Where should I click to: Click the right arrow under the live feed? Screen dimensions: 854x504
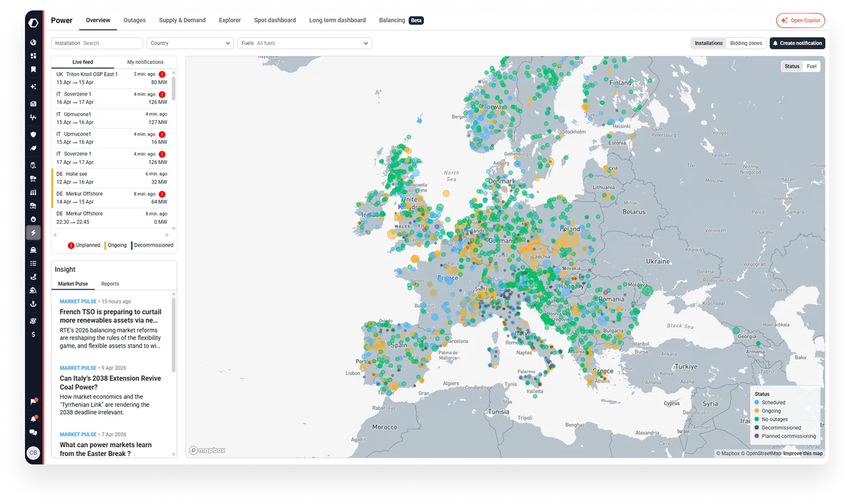167,235
